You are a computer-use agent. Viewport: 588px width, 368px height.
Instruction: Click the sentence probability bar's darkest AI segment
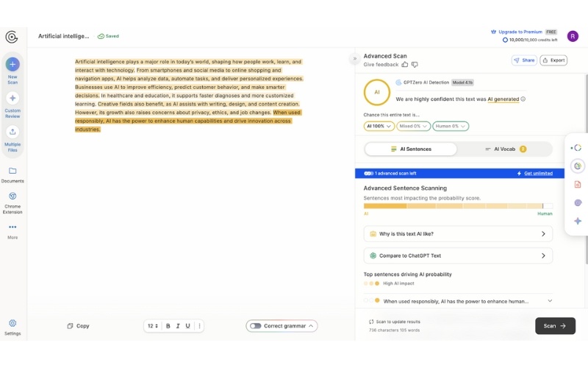click(384, 206)
